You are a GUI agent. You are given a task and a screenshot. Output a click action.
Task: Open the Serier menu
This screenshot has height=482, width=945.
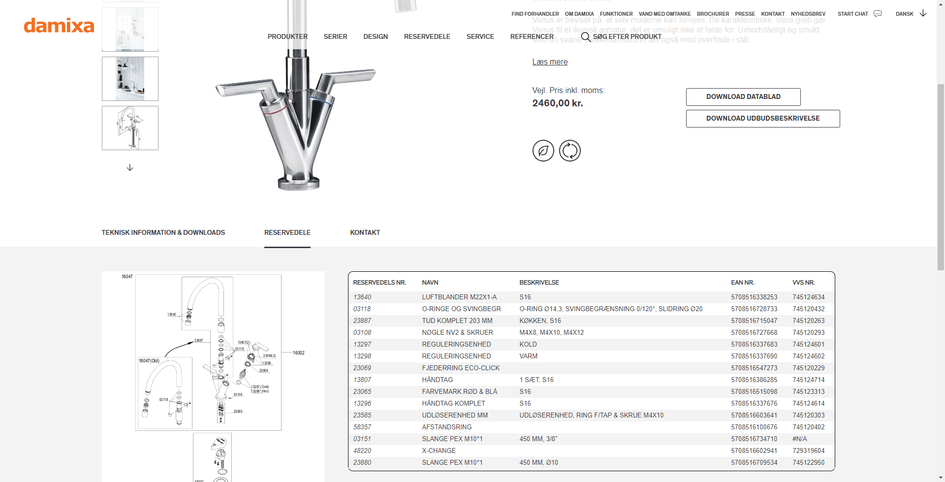point(335,37)
